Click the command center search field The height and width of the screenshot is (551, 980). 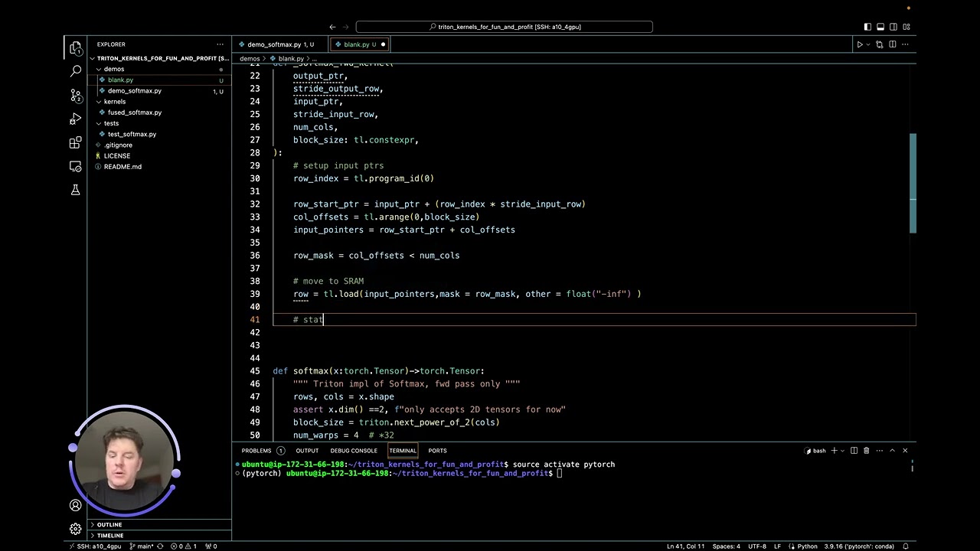tap(504, 27)
